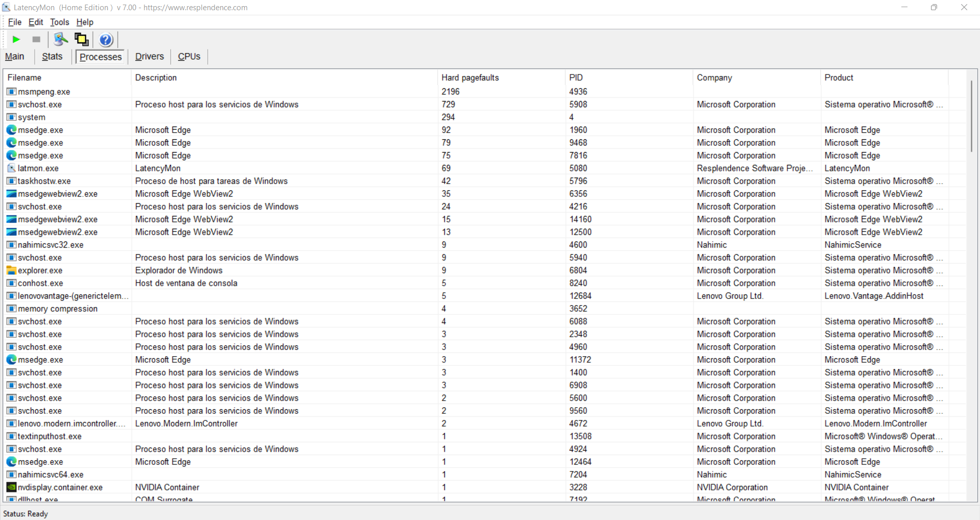Image resolution: width=980 pixels, height=520 pixels.
Task: Click the Edge icon for PID 12464 row
Action: click(x=11, y=462)
